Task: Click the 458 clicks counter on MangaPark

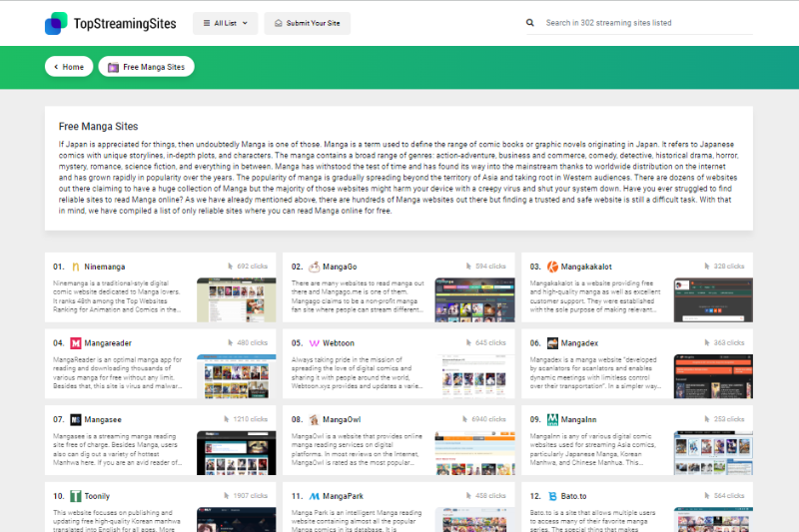Action: [486, 495]
